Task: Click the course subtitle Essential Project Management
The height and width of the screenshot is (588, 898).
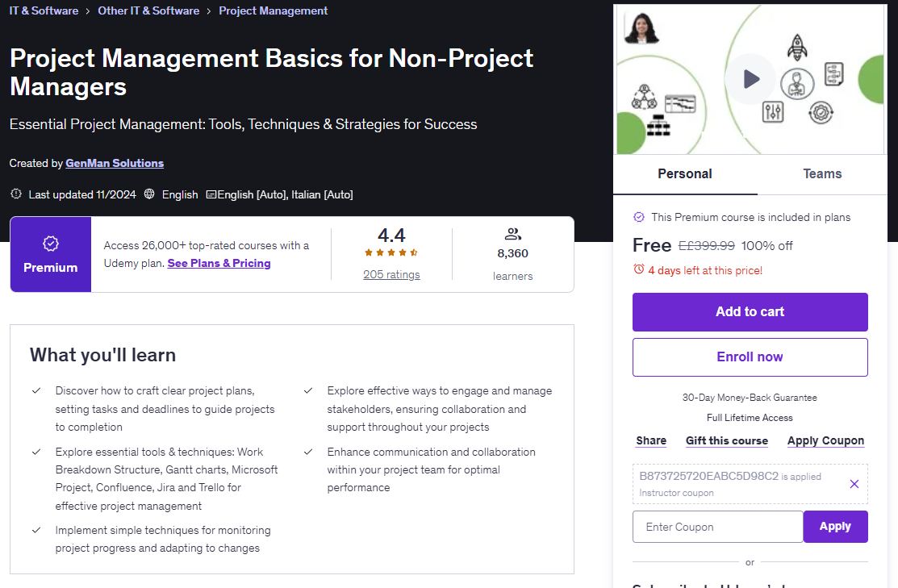Action: tap(243, 124)
